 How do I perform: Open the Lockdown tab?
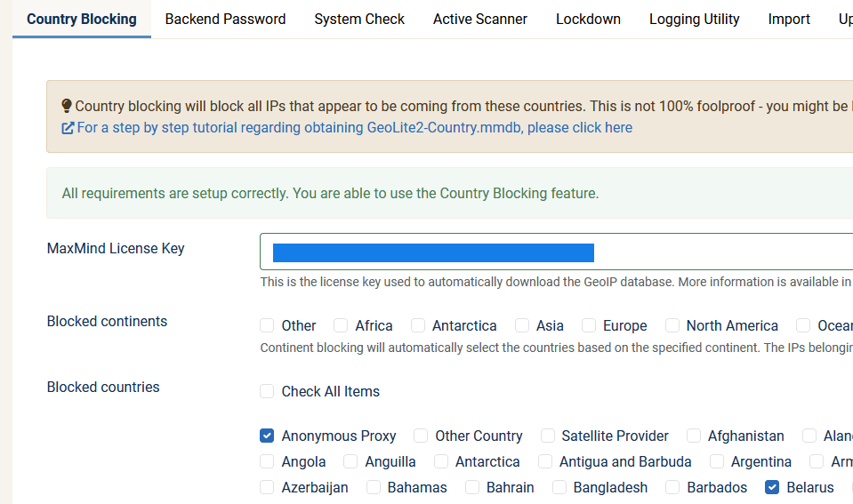click(588, 19)
